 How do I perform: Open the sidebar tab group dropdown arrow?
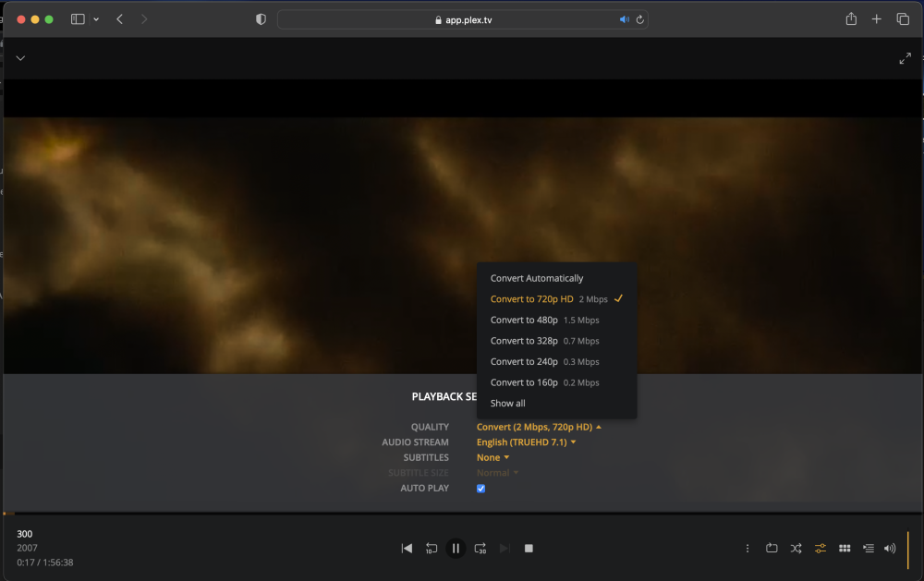pyautogui.click(x=96, y=19)
